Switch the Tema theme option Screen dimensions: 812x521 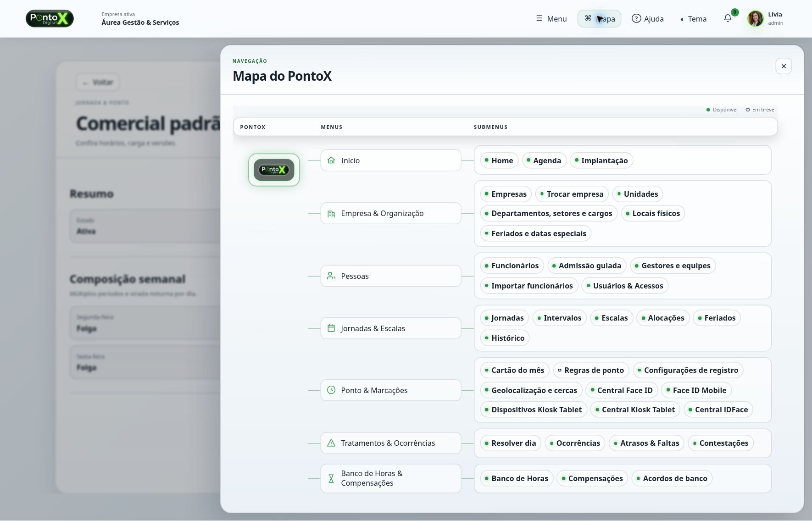(694, 18)
